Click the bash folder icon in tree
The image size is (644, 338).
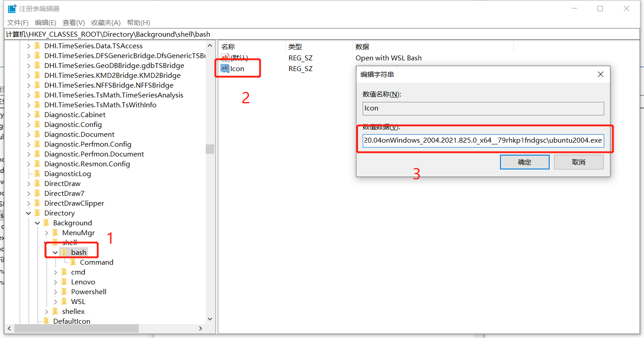pos(64,252)
